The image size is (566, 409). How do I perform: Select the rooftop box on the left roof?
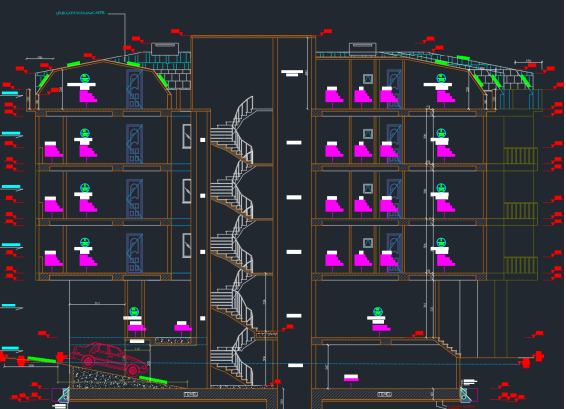[165, 49]
